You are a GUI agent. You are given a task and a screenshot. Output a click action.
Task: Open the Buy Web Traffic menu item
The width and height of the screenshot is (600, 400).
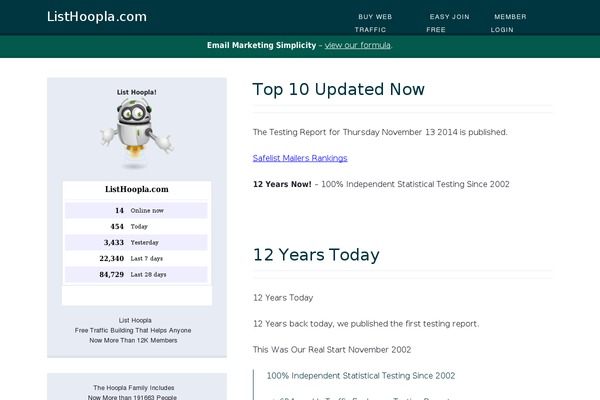pyautogui.click(x=375, y=23)
